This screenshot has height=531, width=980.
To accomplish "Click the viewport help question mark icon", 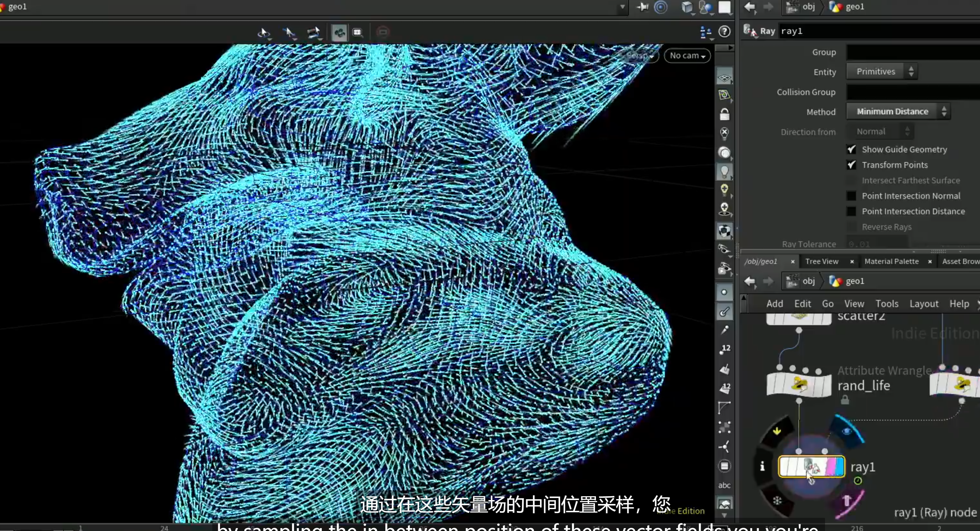I will tap(724, 32).
